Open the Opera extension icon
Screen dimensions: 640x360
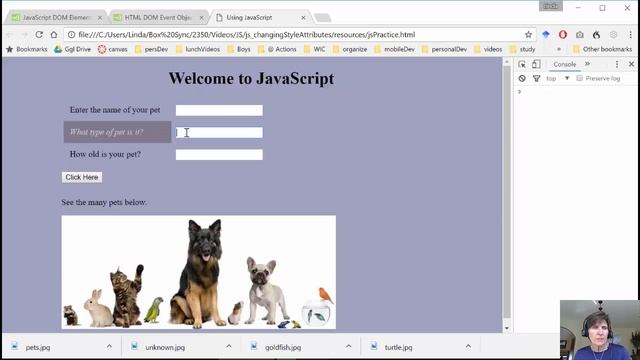(563, 35)
